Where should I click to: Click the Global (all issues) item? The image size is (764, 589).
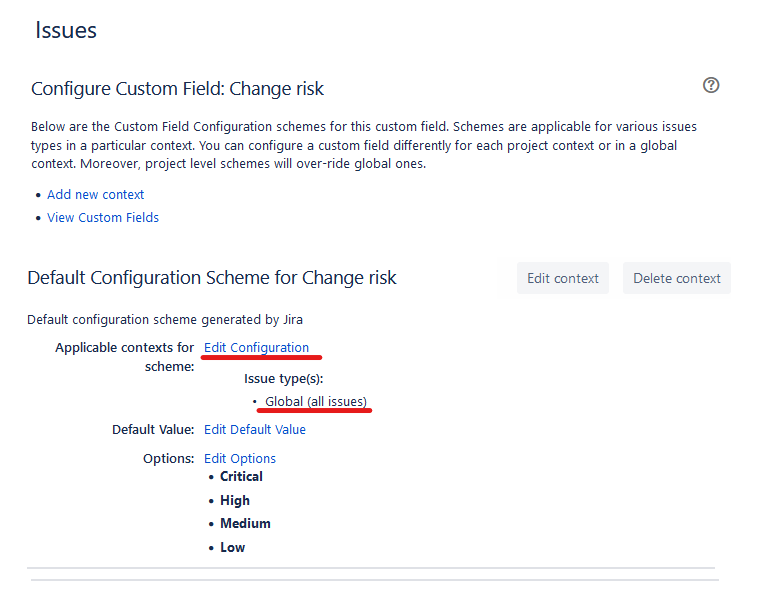coord(316,402)
